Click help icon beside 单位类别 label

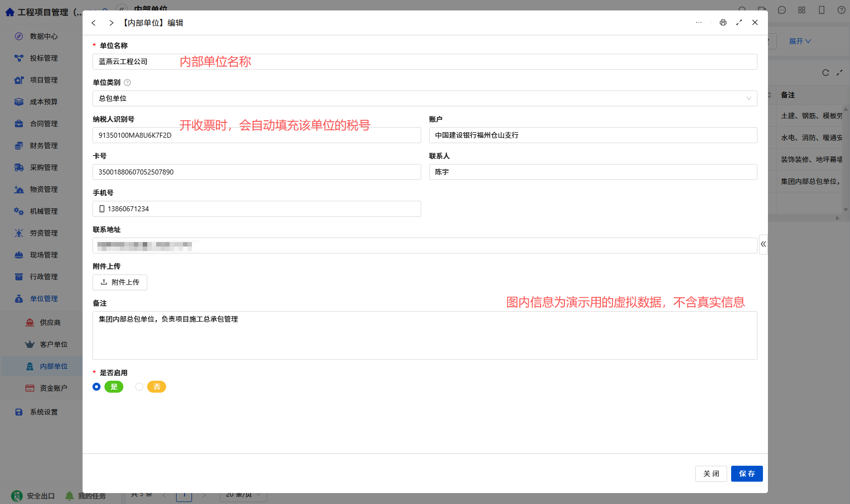click(127, 83)
